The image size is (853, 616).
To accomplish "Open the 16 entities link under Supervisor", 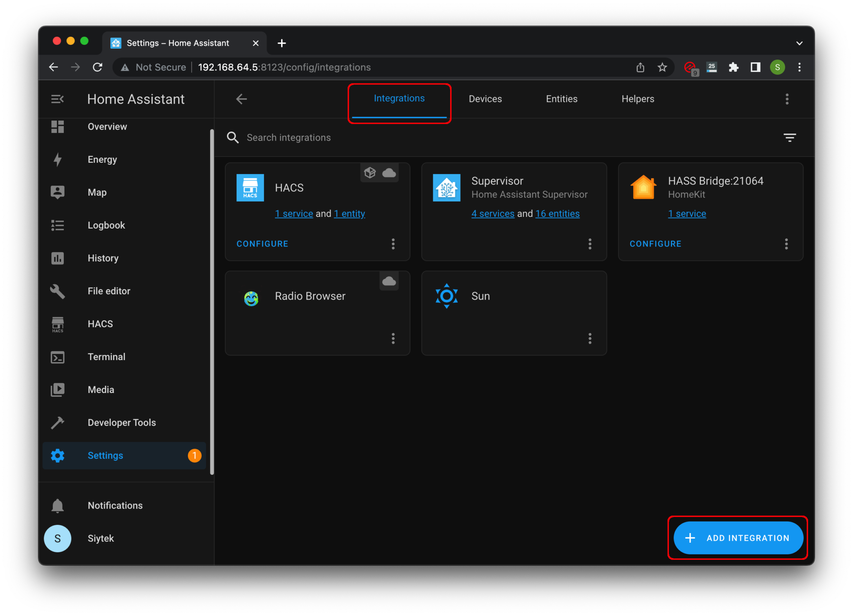I will [557, 214].
